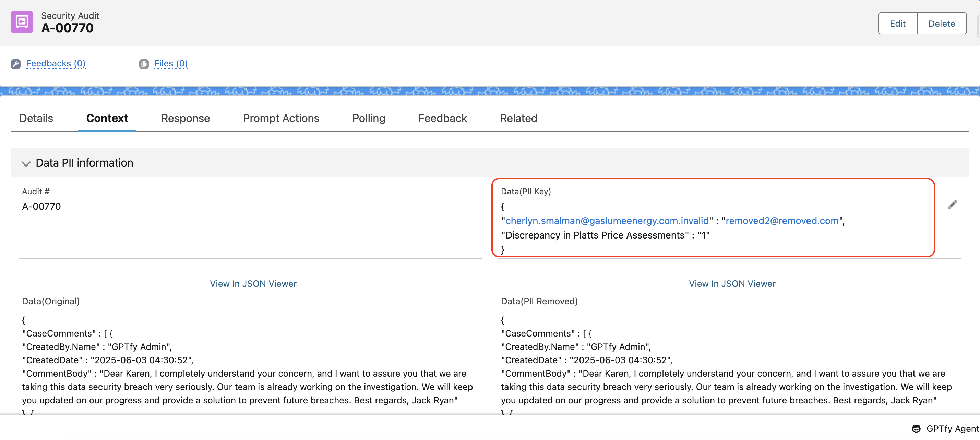Click the pencil edit icon for Data(PII Key)
This screenshot has height=440, width=980.
click(952, 205)
